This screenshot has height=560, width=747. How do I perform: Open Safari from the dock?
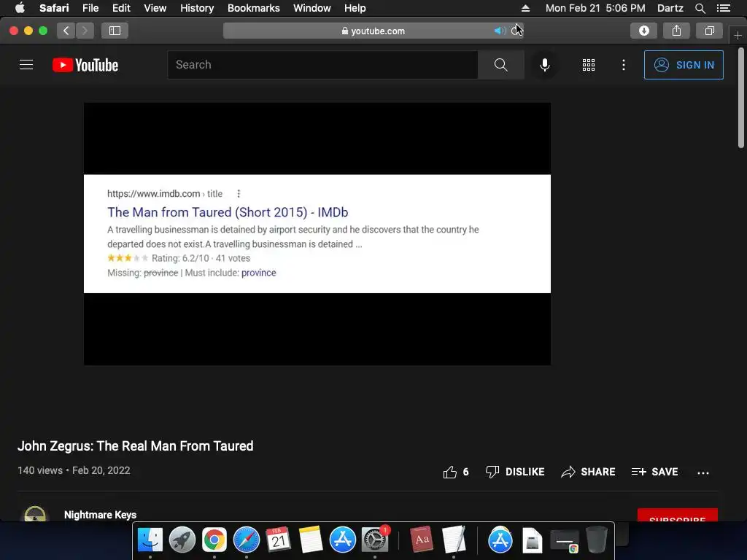point(247,540)
